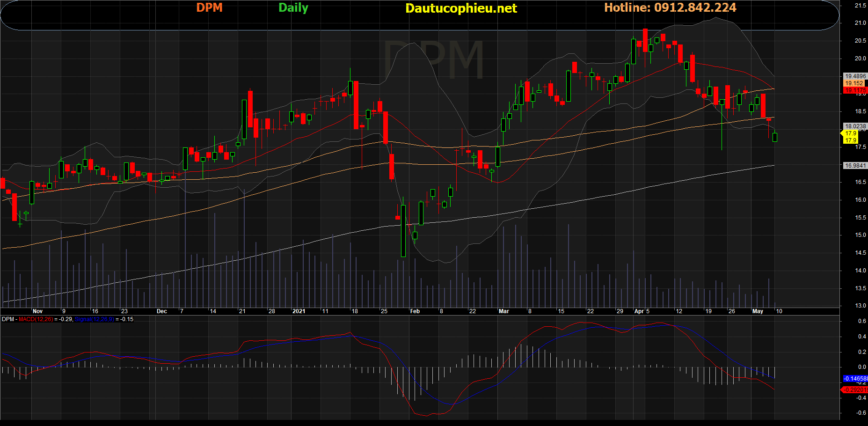Click the 16.0 price axis label
868x426 pixels.
pyautogui.click(x=860, y=200)
